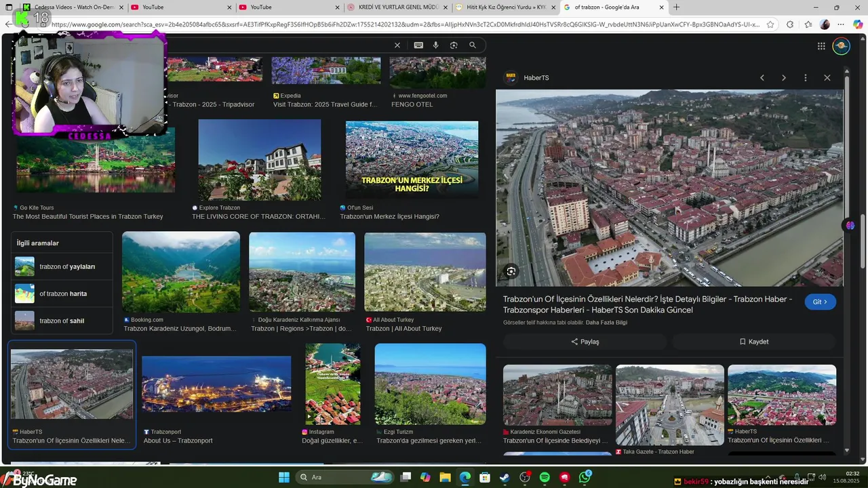The height and width of the screenshot is (488, 868).
Task: Click the Paylaş share button
Action: (585, 342)
